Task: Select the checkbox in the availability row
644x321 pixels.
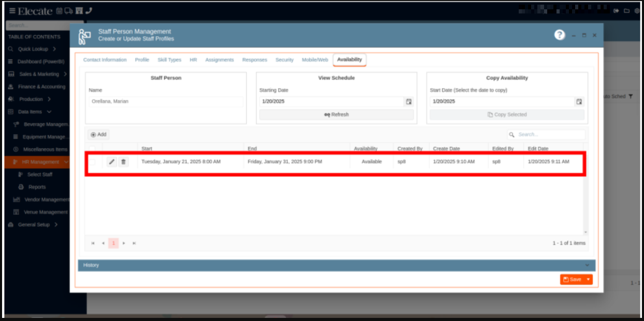Action: click(x=93, y=162)
